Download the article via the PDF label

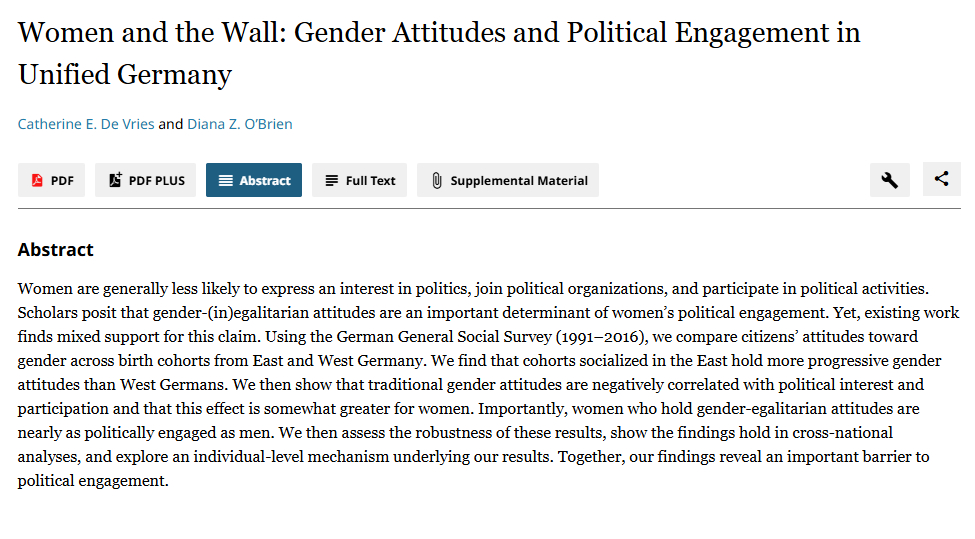click(x=62, y=181)
